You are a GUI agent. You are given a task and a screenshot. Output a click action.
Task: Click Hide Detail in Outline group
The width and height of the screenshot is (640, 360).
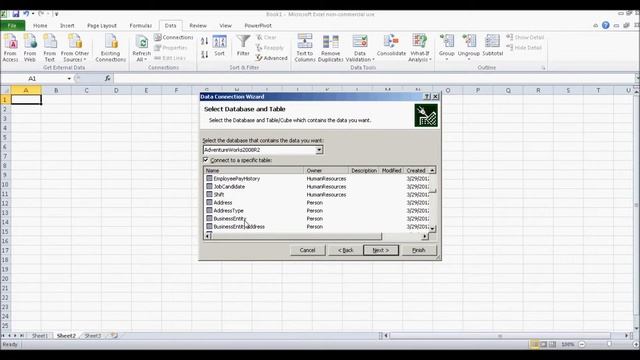coord(524,48)
